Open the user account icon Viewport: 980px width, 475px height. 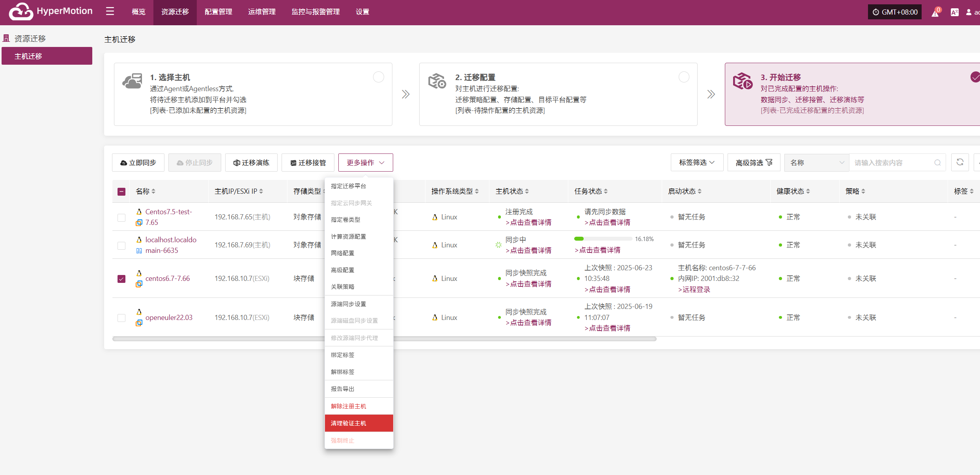(x=969, y=12)
